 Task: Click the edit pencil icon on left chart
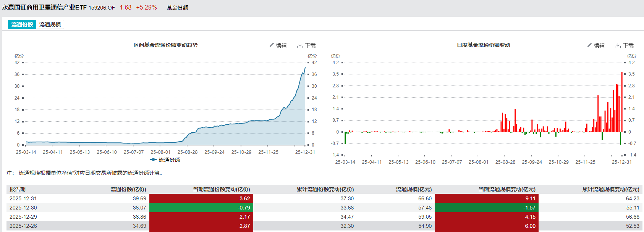coord(271,45)
